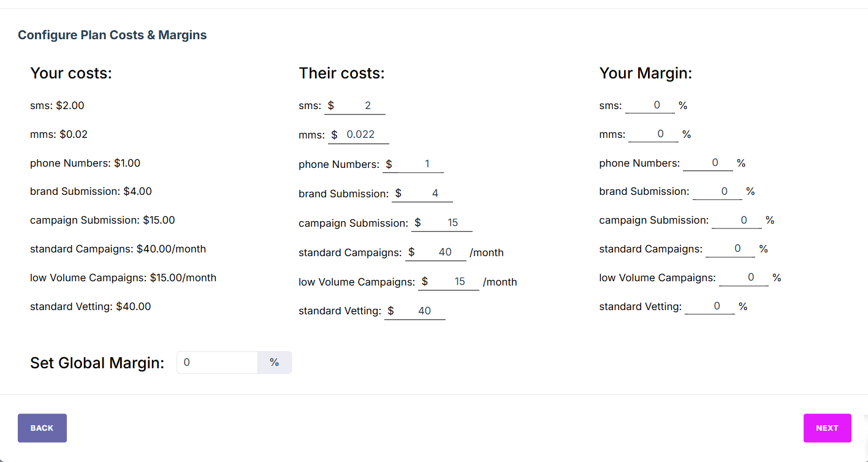Edit the brand Submission cost field
The height and width of the screenshot is (462, 868).
pyautogui.click(x=427, y=194)
